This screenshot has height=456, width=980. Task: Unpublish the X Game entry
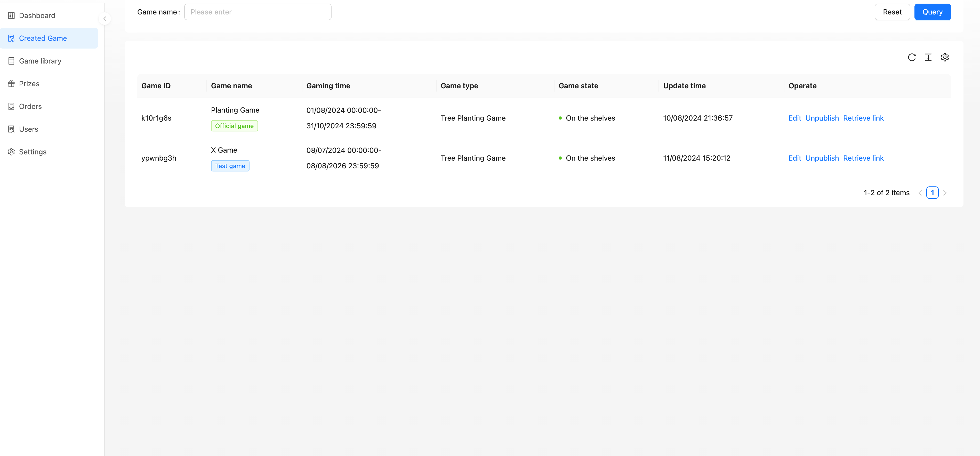pos(822,158)
